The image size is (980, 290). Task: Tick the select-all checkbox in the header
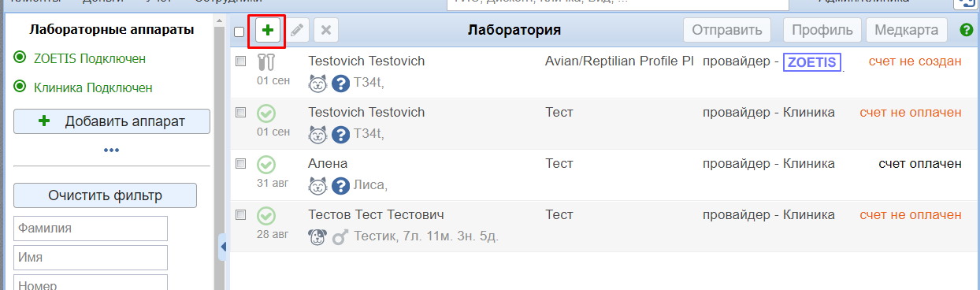click(x=239, y=32)
